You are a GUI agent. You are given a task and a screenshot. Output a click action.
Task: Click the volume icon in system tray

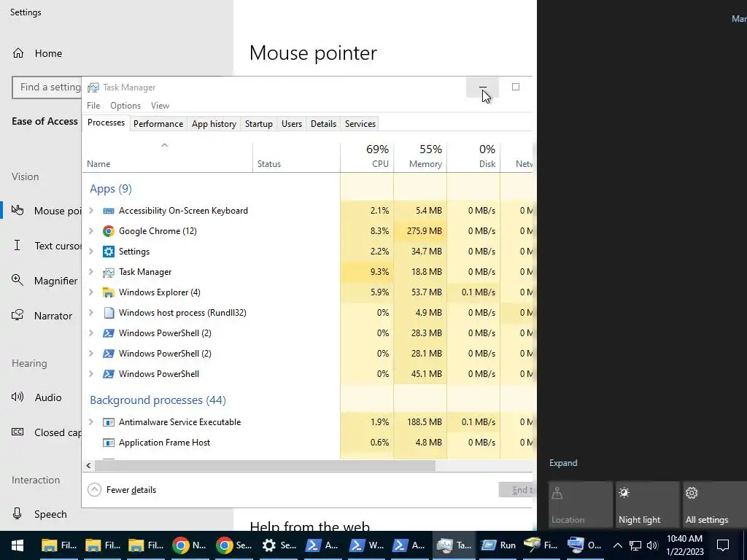[x=652, y=545]
